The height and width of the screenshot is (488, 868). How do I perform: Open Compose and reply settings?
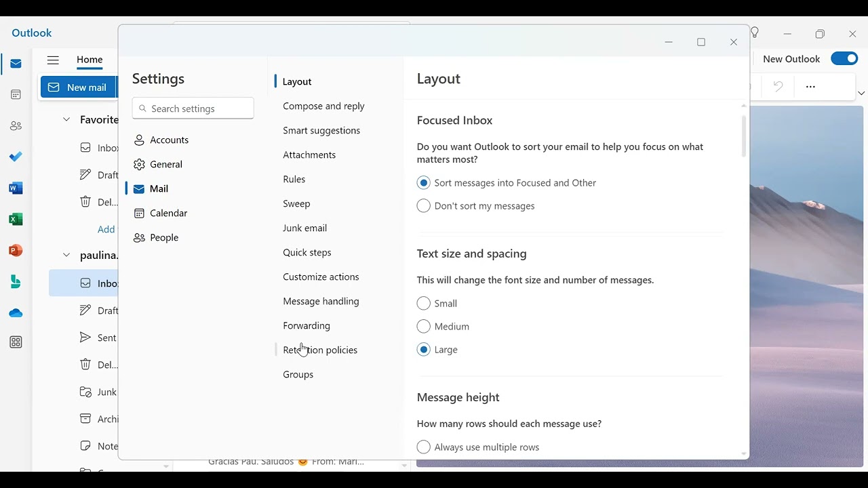coord(323,106)
